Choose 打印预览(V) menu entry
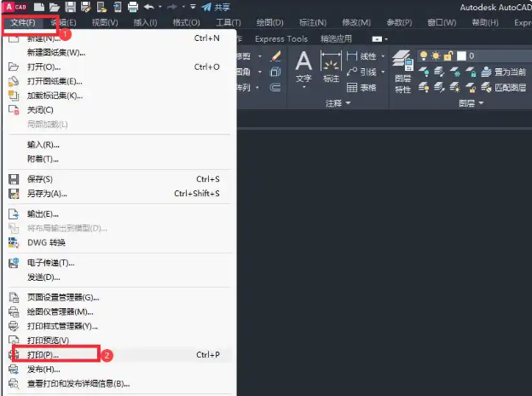The height and width of the screenshot is (396, 532). click(119, 341)
